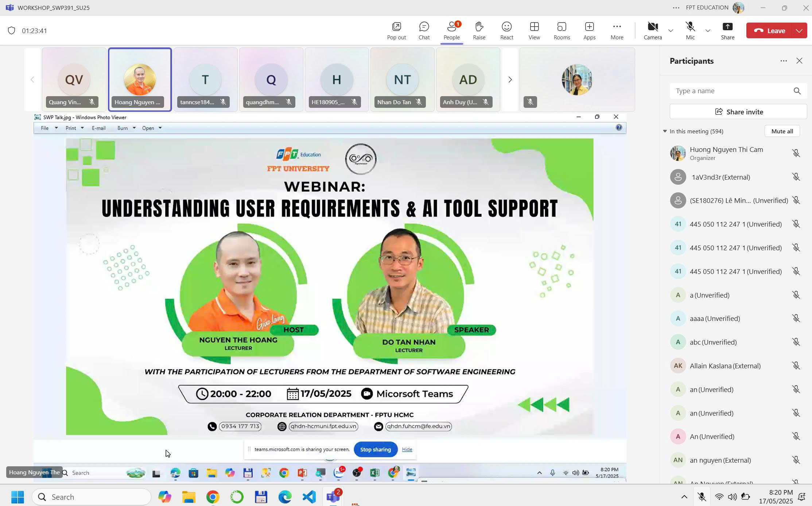Viewport: 812px width, 506px height.
Task: Show next participants with right arrow
Action: 510,79
